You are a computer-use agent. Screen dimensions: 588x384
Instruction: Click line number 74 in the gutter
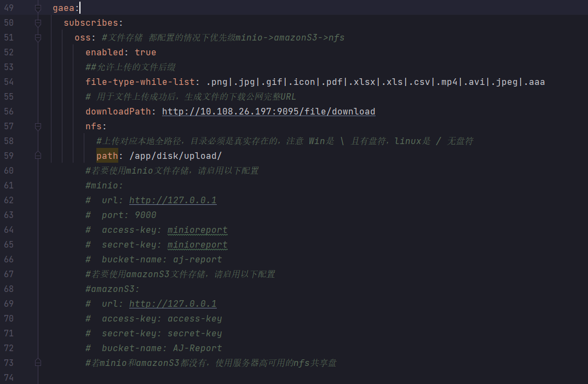pos(9,377)
